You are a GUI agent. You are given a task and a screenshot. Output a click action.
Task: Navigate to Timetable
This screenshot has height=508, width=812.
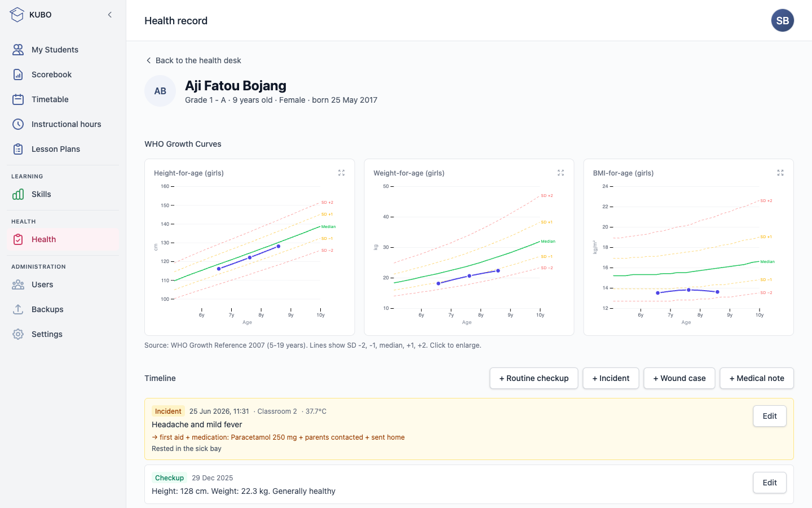pyautogui.click(x=63, y=99)
